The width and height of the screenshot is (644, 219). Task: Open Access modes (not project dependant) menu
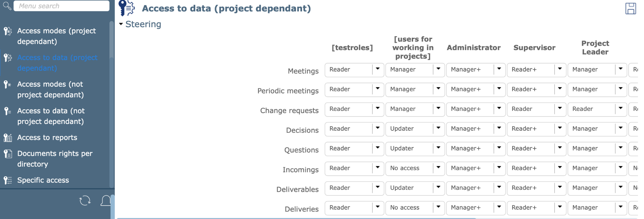[x=50, y=89]
